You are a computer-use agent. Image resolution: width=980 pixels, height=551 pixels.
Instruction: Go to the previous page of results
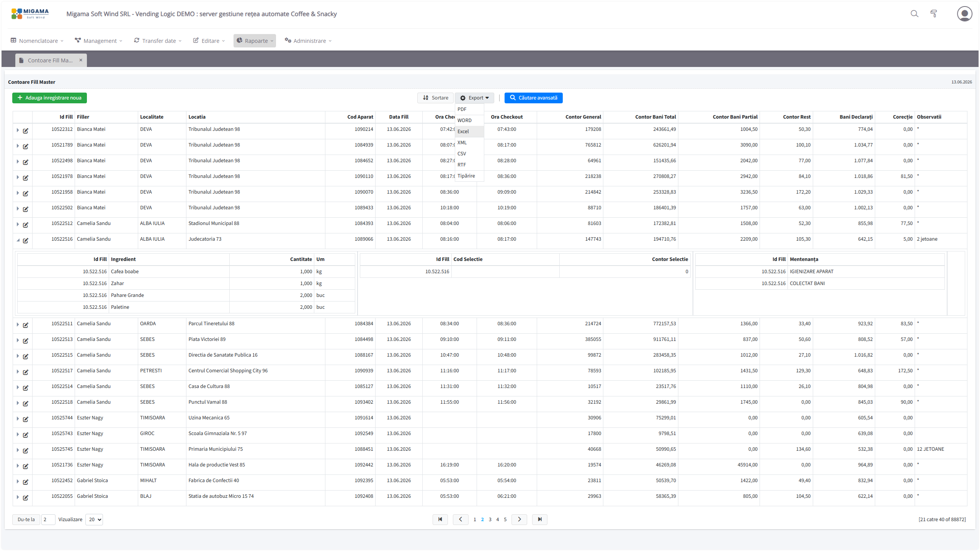tap(461, 519)
